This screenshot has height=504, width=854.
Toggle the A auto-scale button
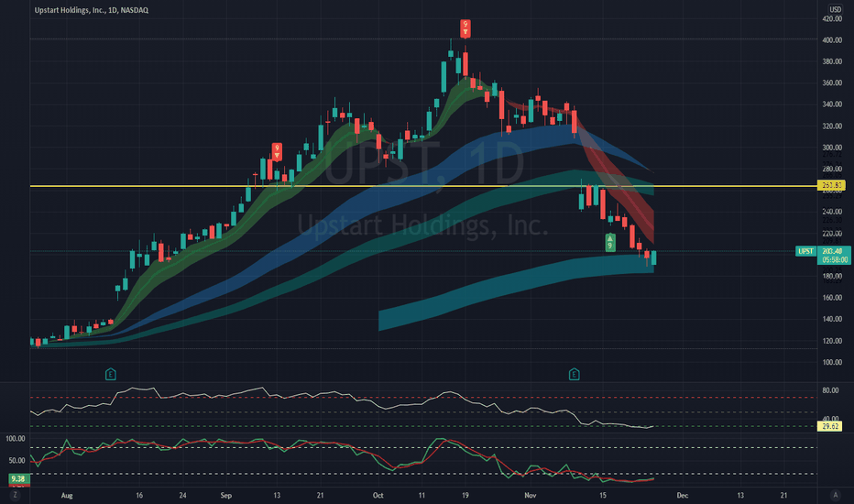[x=836, y=495]
